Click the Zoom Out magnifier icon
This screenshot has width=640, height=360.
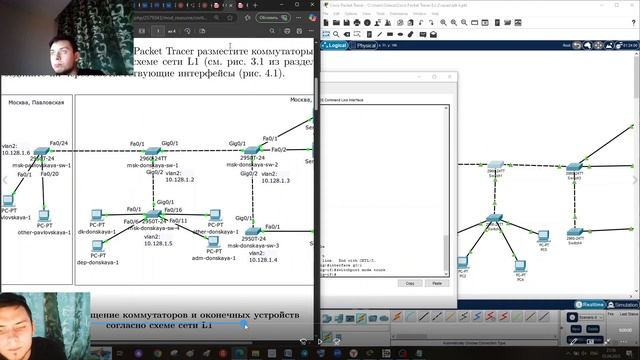coord(464,23)
